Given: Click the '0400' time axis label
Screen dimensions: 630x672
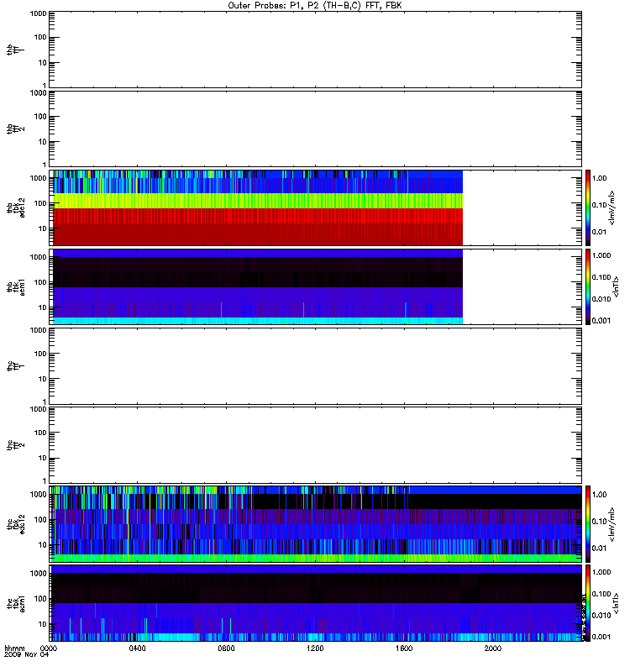Looking at the screenshot, I should [x=137, y=648].
